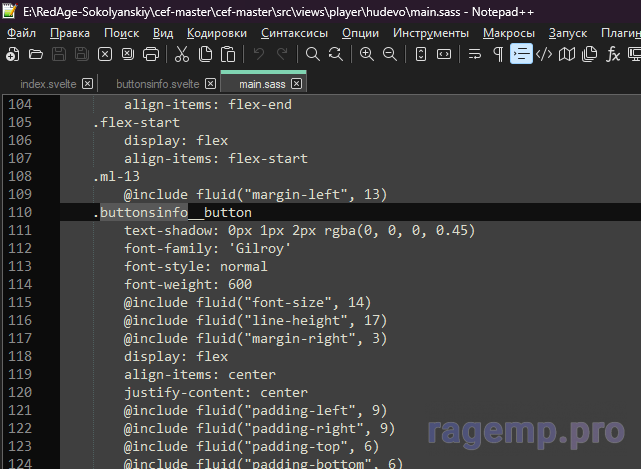
Task: Click the Zoom out icon
Action: tap(390, 54)
